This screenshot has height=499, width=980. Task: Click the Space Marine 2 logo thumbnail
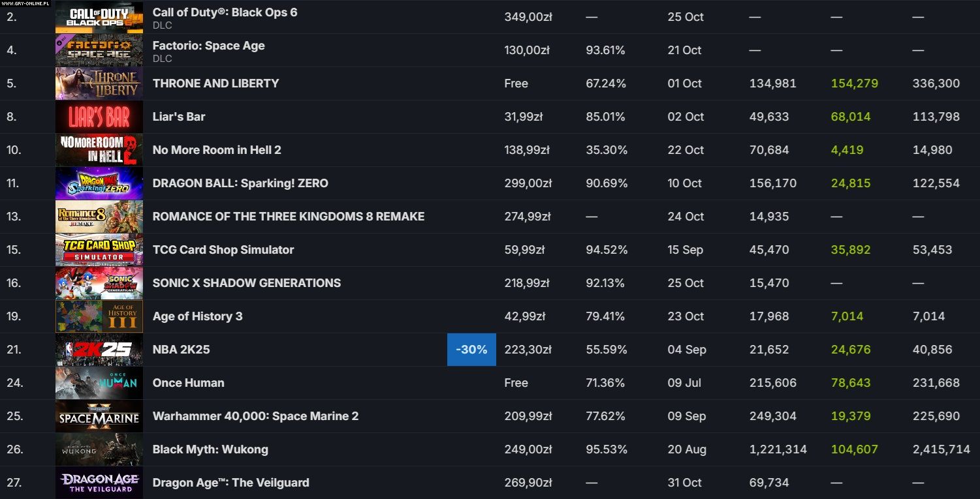pos(99,416)
